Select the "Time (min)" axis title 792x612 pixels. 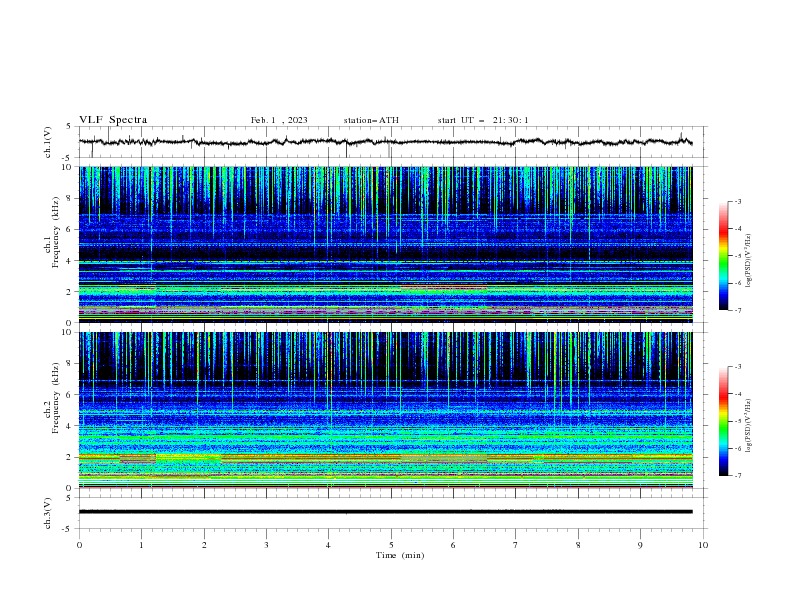point(400,555)
